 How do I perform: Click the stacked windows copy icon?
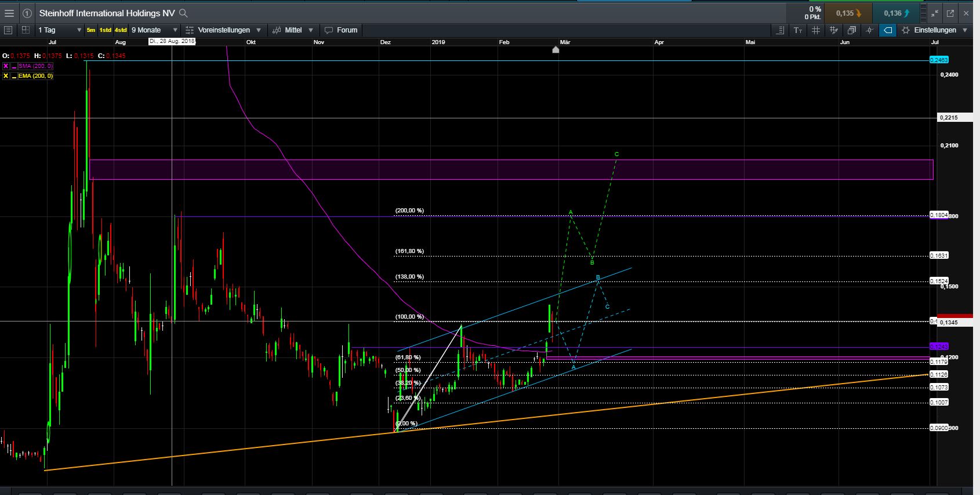(852, 30)
